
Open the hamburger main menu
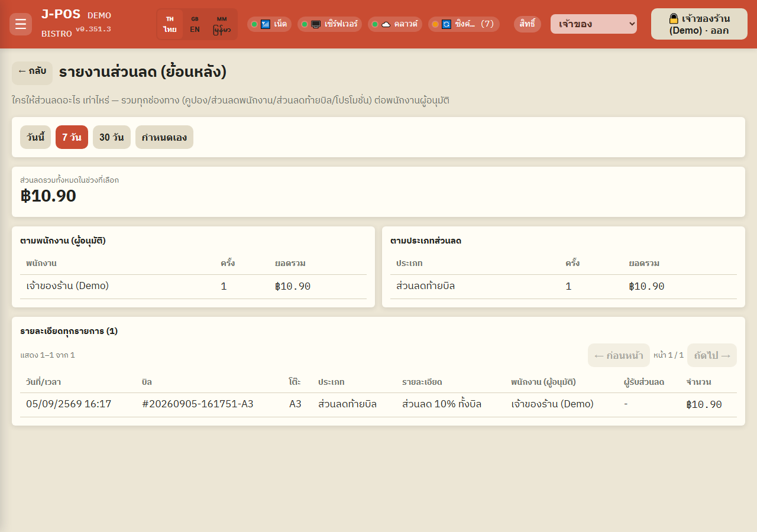(x=21, y=24)
